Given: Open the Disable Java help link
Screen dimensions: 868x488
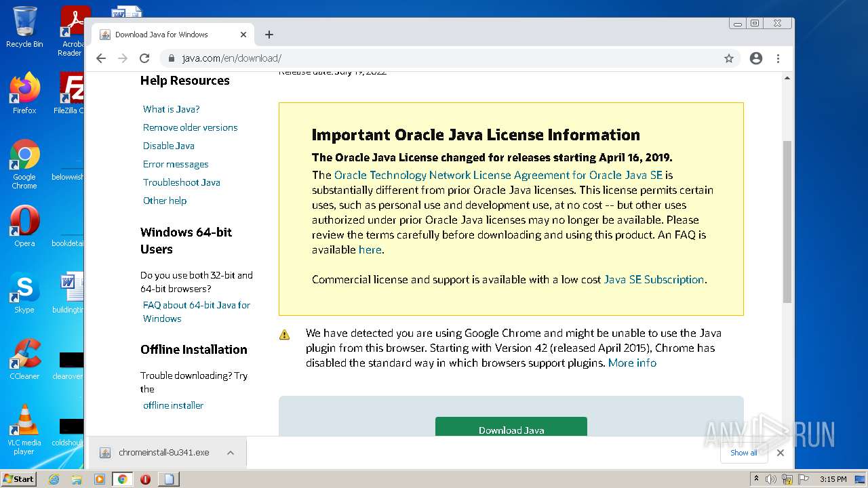Looking at the screenshot, I should tap(168, 146).
